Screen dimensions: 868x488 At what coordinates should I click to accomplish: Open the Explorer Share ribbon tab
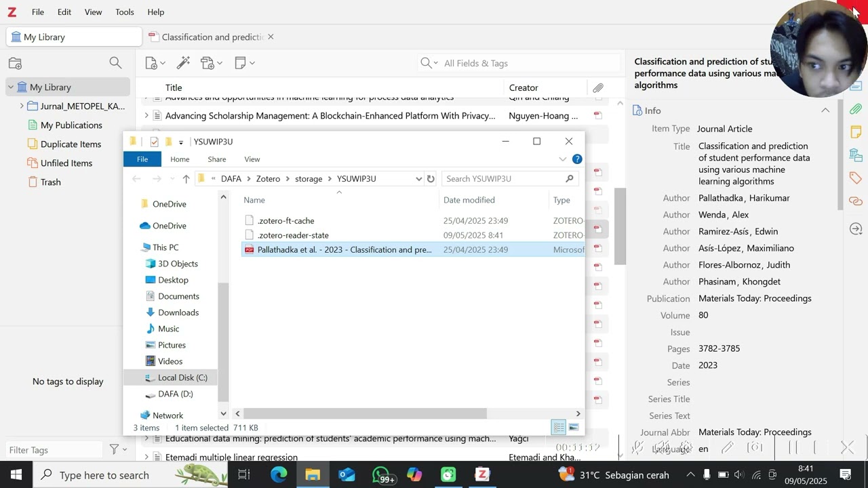pos(217,159)
